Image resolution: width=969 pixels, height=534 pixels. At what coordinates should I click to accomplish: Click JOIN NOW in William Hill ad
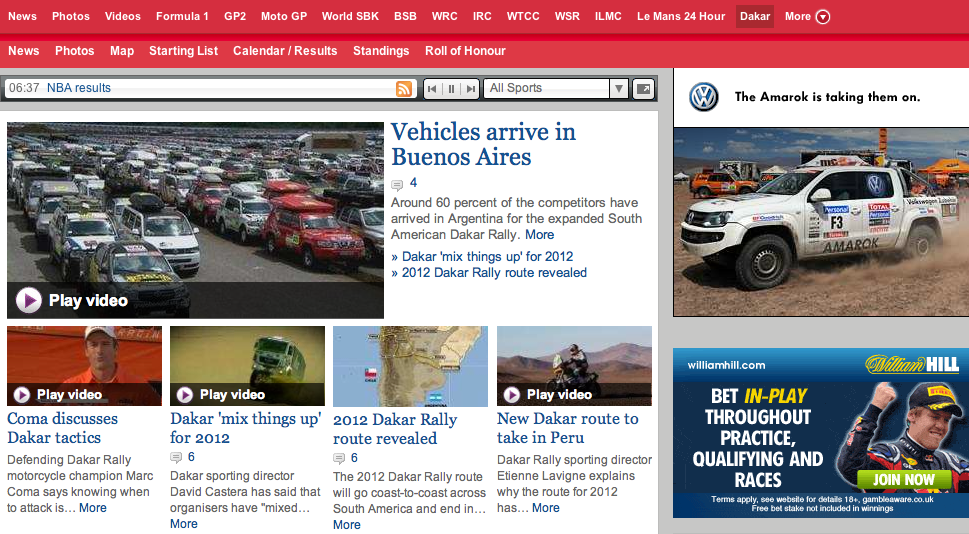click(903, 480)
